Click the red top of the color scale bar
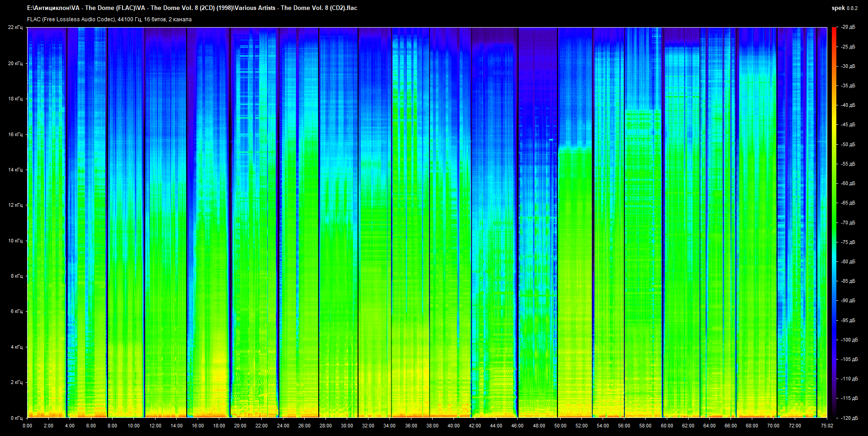 point(834,30)
